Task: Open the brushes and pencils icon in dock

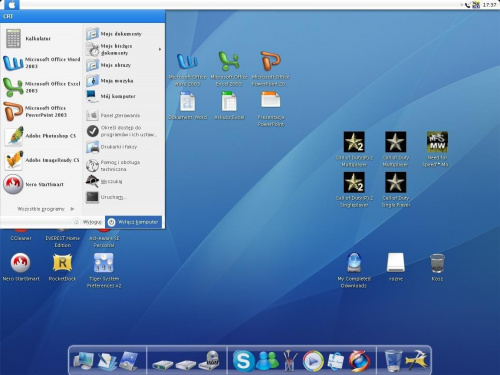Action: pos(290,360)
